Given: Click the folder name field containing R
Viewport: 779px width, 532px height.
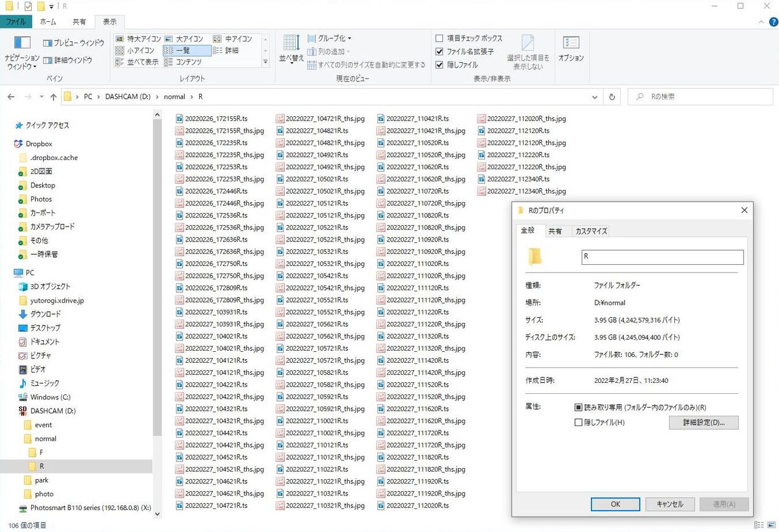Looking at the screenshot, I should [662, 257].
